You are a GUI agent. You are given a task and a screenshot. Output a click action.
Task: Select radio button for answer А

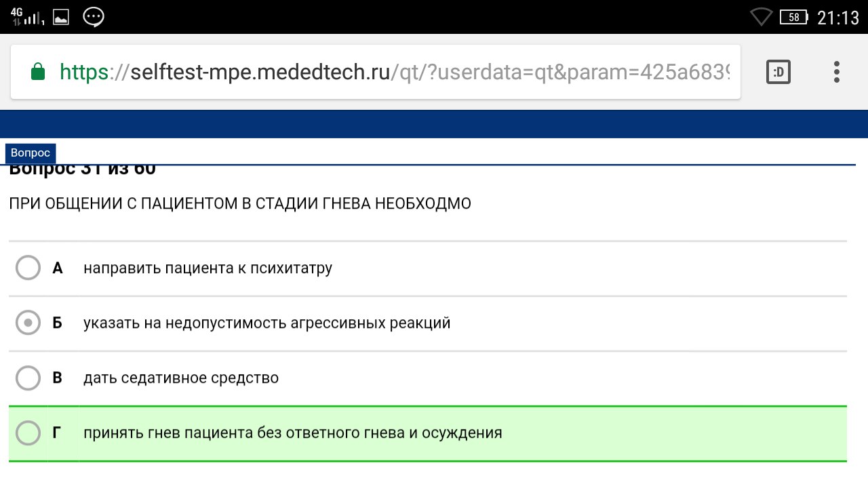tap(28, 268)
